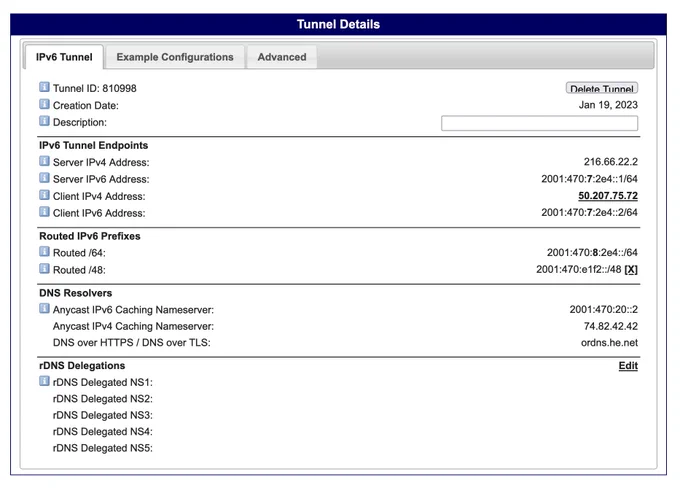Click the server IPv6 value 2001:470:7:2e4::1/64

pos(589,179)
